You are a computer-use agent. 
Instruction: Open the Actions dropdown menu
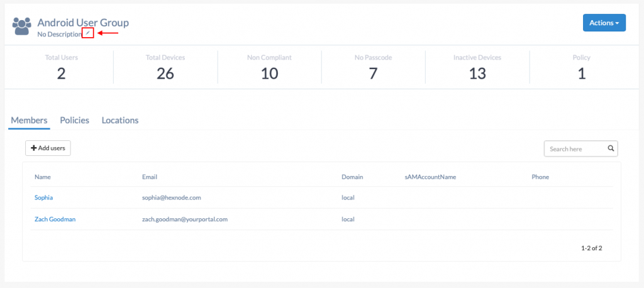click(x=604, y=23)
